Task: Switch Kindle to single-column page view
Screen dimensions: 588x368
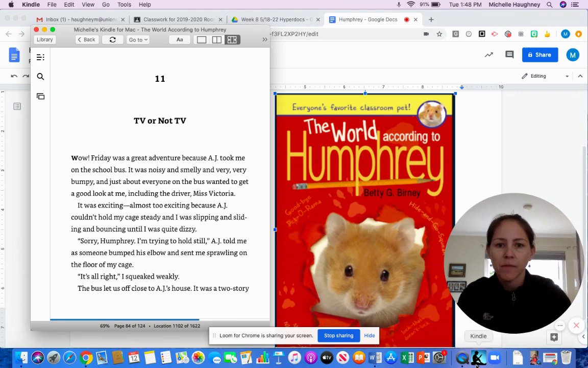Action: 202,39
